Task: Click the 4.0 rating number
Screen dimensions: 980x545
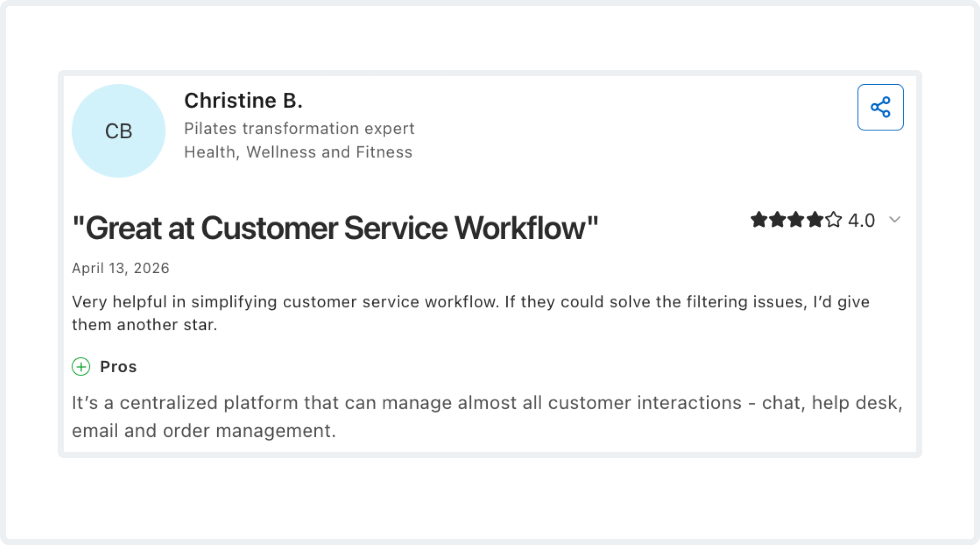Action: [x=861, y=220]
